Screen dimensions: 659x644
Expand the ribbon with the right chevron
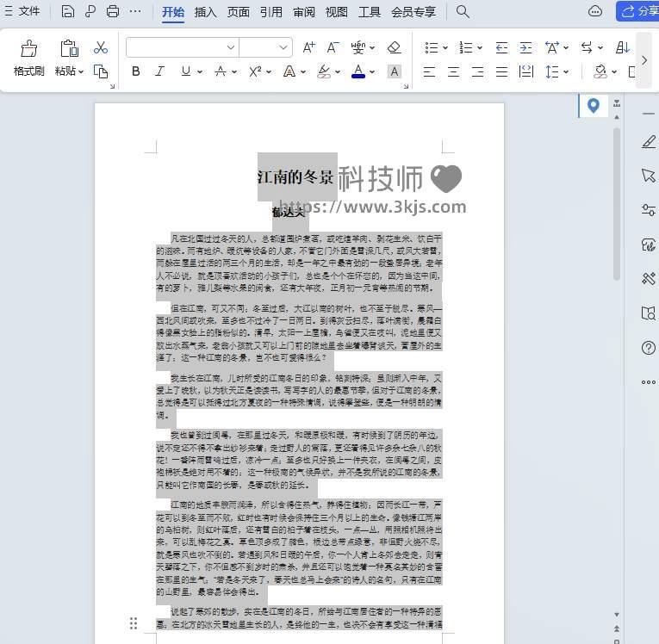[x=643, y=60]
